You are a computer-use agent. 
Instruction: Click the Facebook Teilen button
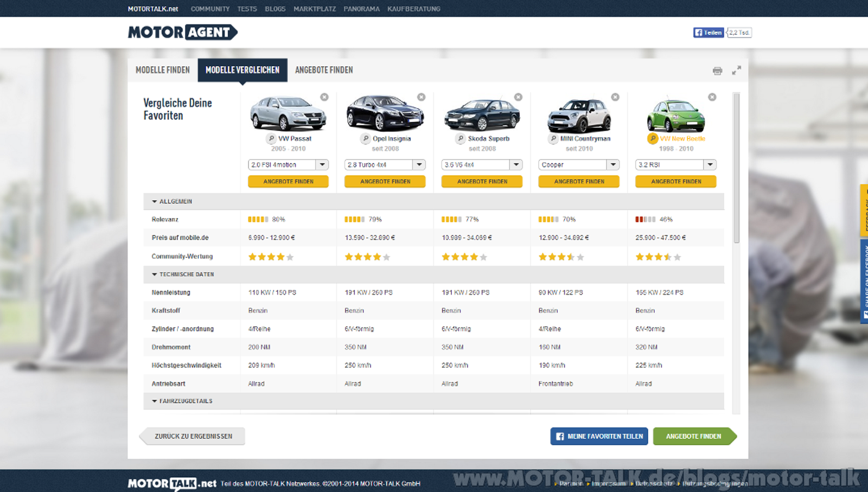[x=709, y=33]
